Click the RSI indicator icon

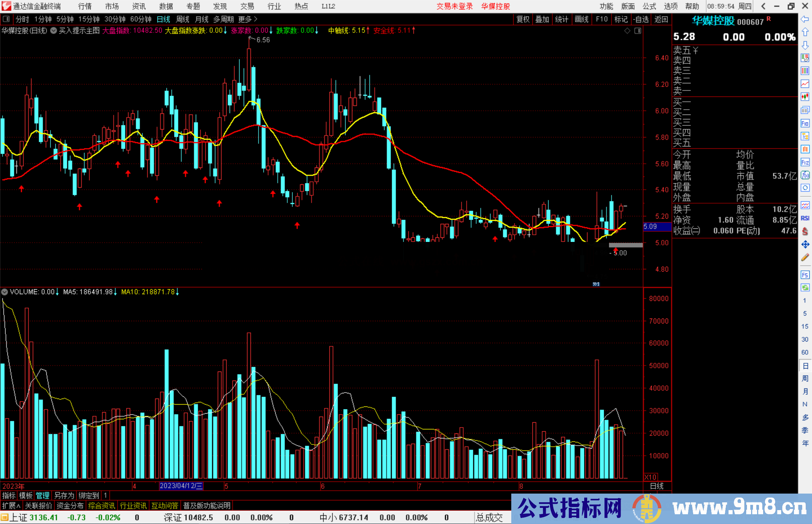pos(805,218)
